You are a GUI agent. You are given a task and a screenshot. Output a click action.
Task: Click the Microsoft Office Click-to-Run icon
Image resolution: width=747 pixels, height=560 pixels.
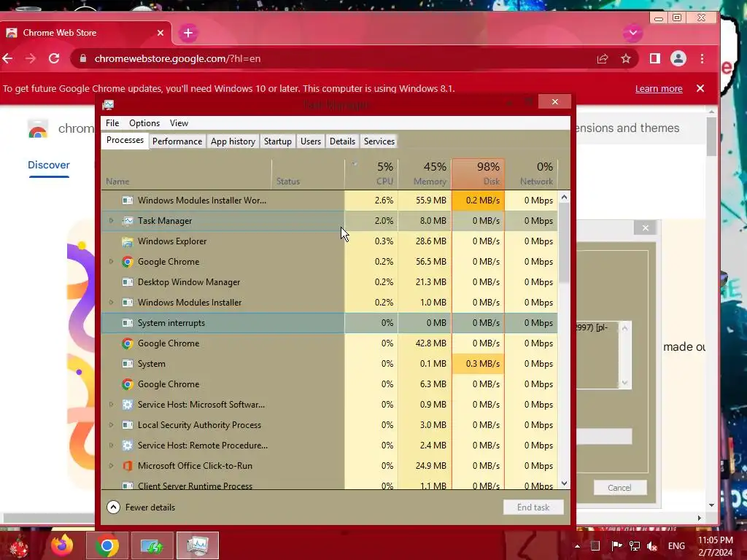[127, 466]
